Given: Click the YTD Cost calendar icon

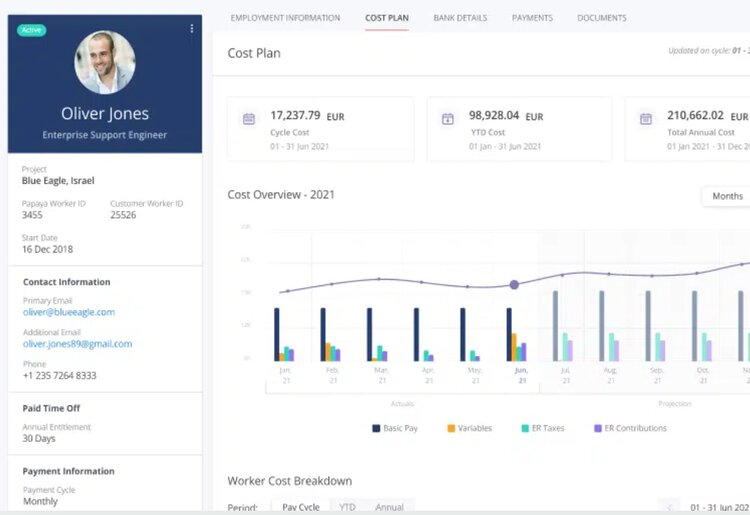Looking at the screenshot, I should pos(448,119).
